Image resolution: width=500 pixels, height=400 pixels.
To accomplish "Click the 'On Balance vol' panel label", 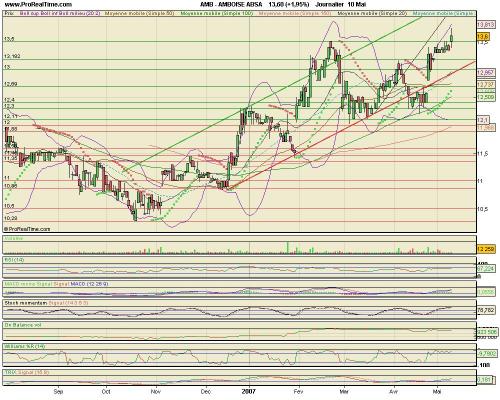I will tap(23, 325).
